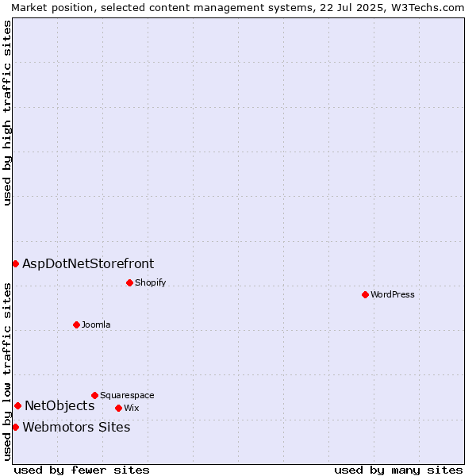Select the Squarespace label
Image resolution: width=476 pixels, height=476 pixels.
[127, 395]
